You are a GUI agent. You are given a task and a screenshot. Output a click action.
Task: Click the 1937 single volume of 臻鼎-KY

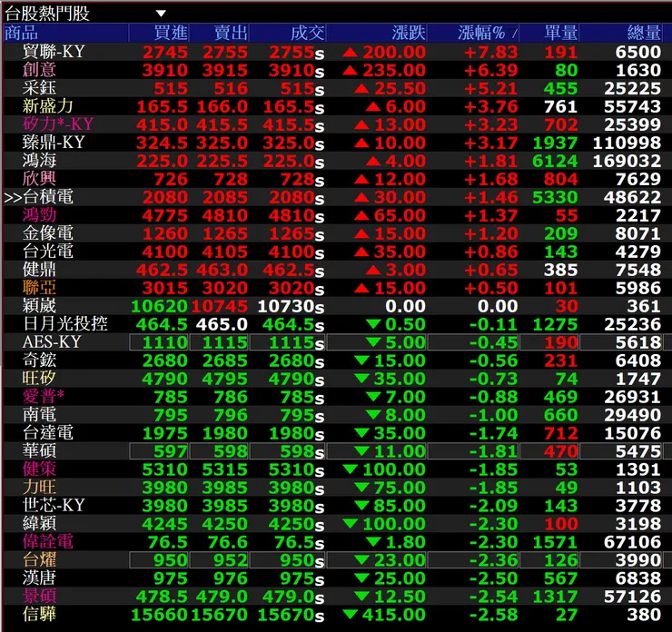point(555,143)
